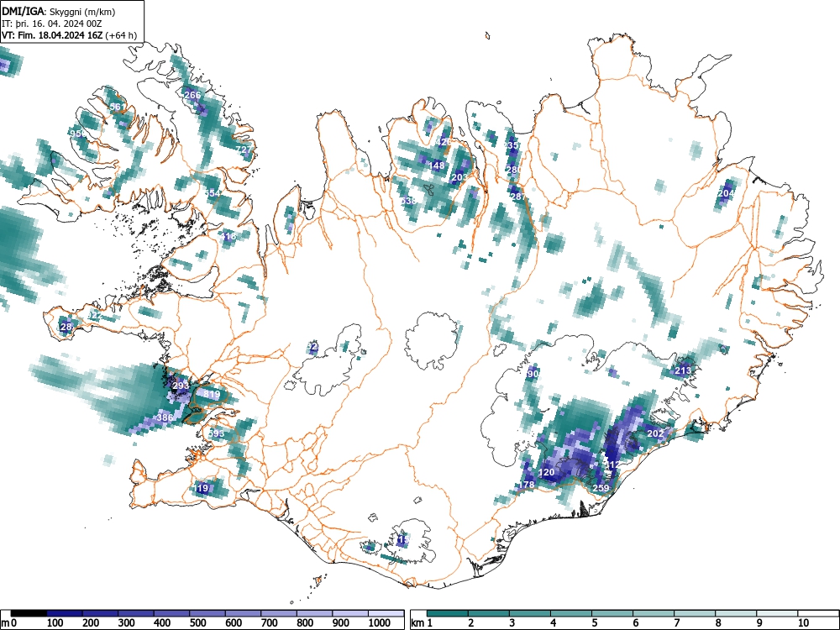Click the '(+64 h)' forecast offset text
Screen dimensions: 840x630
[122, 35]
